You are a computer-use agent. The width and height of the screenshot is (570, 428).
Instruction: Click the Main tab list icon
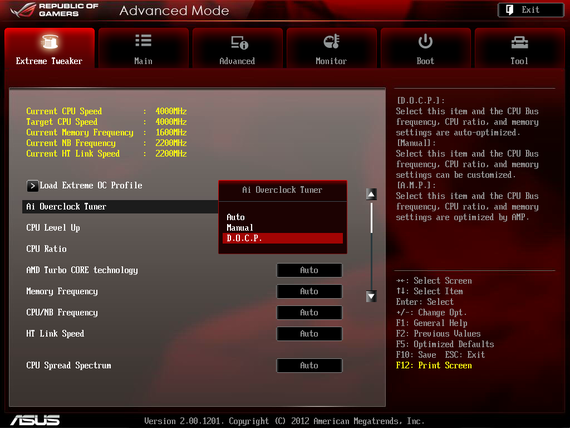point(143,41)
